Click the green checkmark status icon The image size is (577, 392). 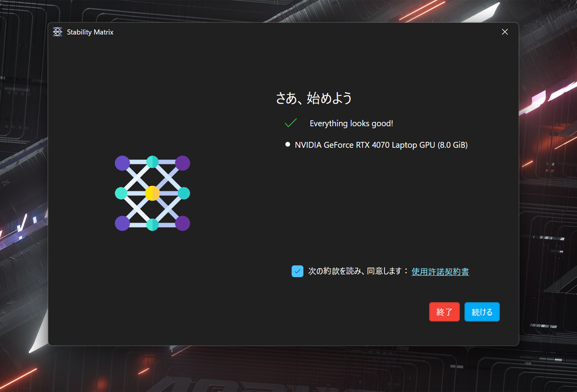(x=291, y=123)
